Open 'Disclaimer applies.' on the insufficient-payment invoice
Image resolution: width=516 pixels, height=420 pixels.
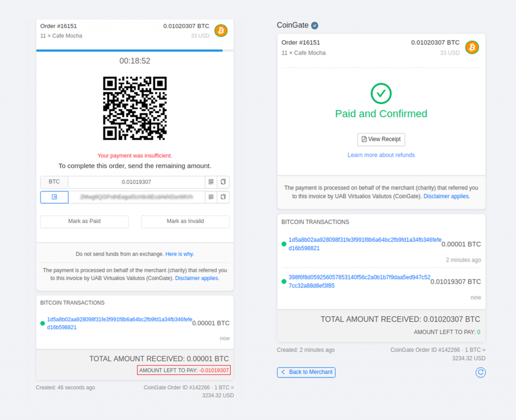click(197, 278)
